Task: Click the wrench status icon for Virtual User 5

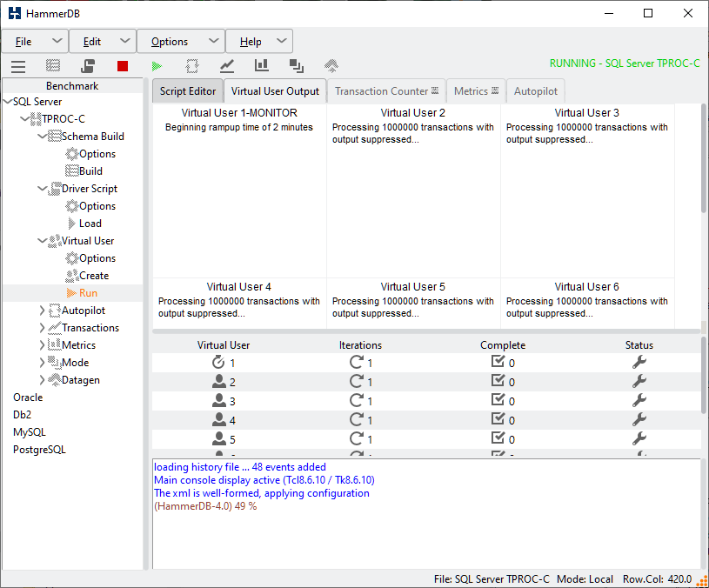Action: coord(639,438)
